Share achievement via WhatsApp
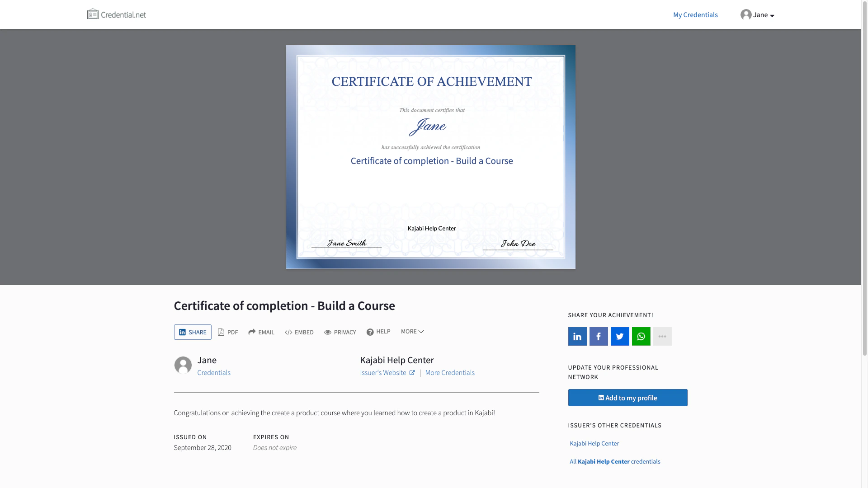The height and width of the screenshot is (488, 868). pos(641,337)
